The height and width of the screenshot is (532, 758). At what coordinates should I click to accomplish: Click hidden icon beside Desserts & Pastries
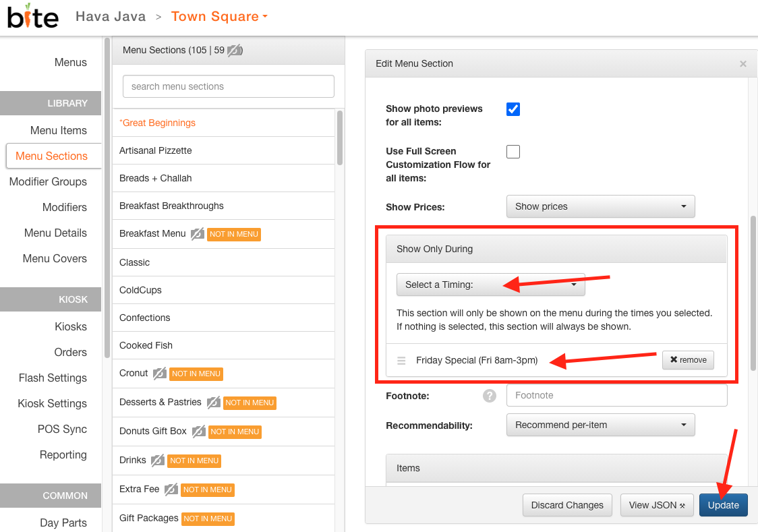point(213,403)
